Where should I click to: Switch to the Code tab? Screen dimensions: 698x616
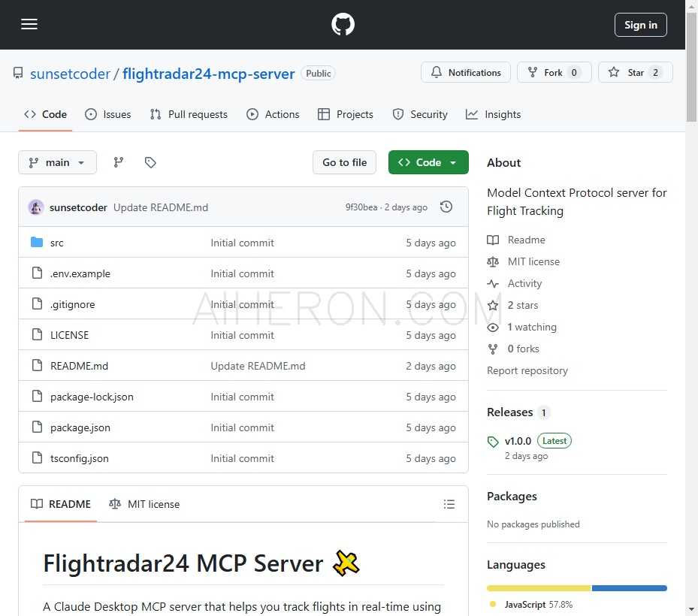(x=45, y=114)
